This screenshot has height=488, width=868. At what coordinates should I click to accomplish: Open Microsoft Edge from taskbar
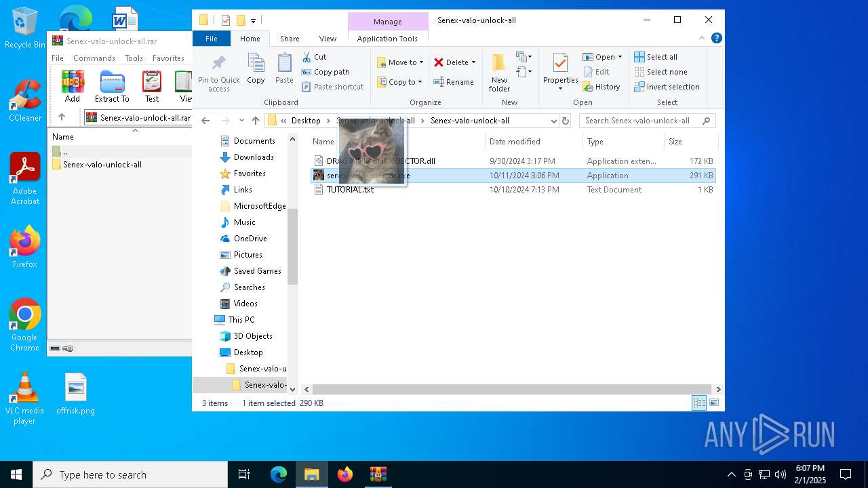[x=279, y=474]
